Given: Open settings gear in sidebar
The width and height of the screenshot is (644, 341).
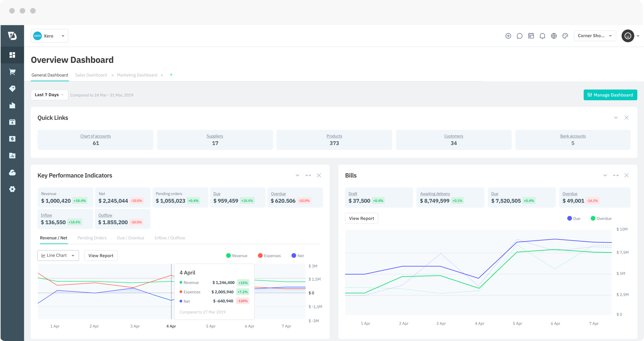Looking at the screenshot, I should pos(12,189).
